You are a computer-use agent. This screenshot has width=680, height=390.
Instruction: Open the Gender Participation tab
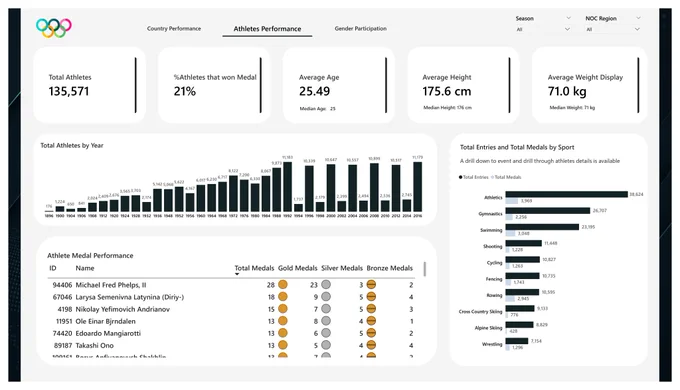360,29
